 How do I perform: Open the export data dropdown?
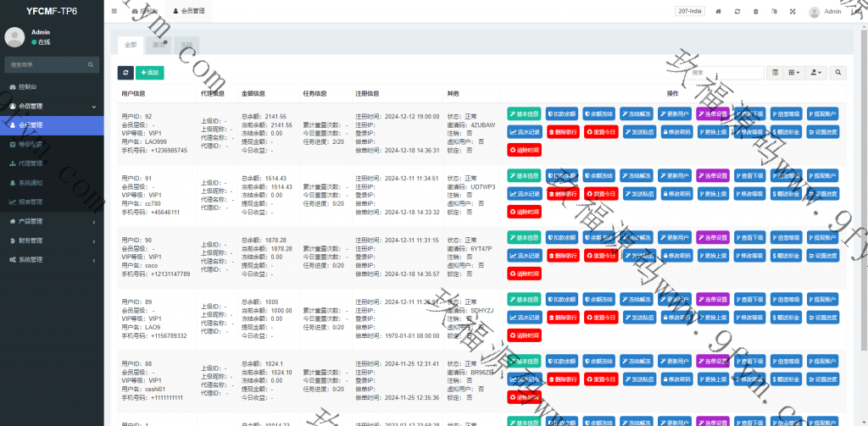coord(816,74)
